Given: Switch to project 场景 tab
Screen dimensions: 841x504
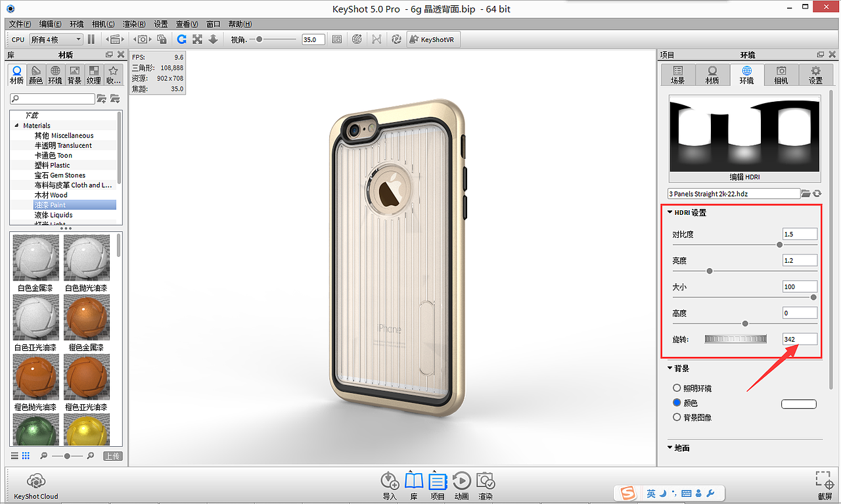Looking at the screenshot, I should click(677, 75).
